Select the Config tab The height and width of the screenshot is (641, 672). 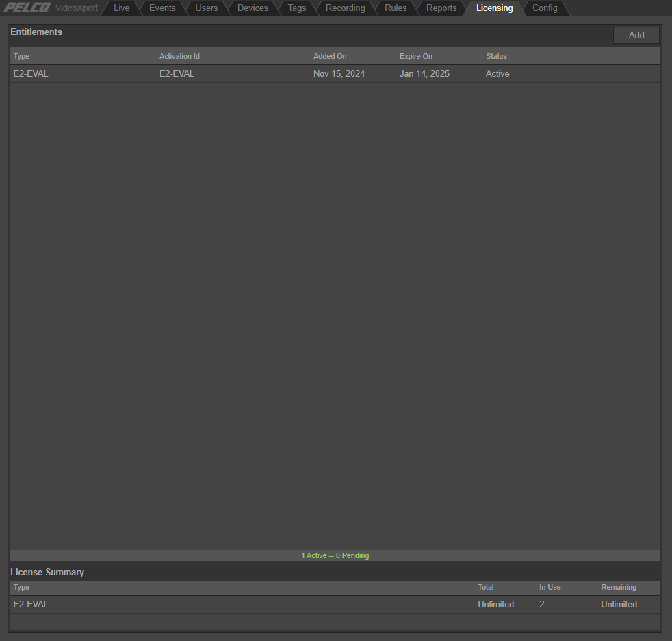click(x=544, y=8)
